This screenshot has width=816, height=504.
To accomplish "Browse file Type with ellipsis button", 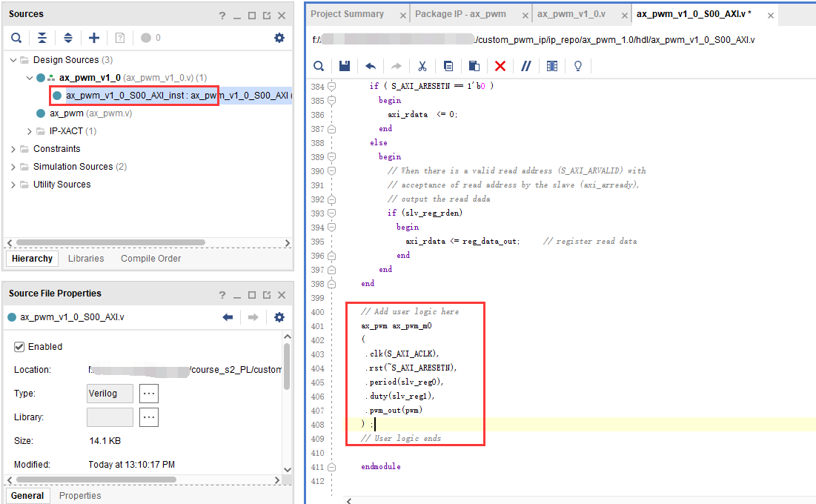I will tap(149, 394).
